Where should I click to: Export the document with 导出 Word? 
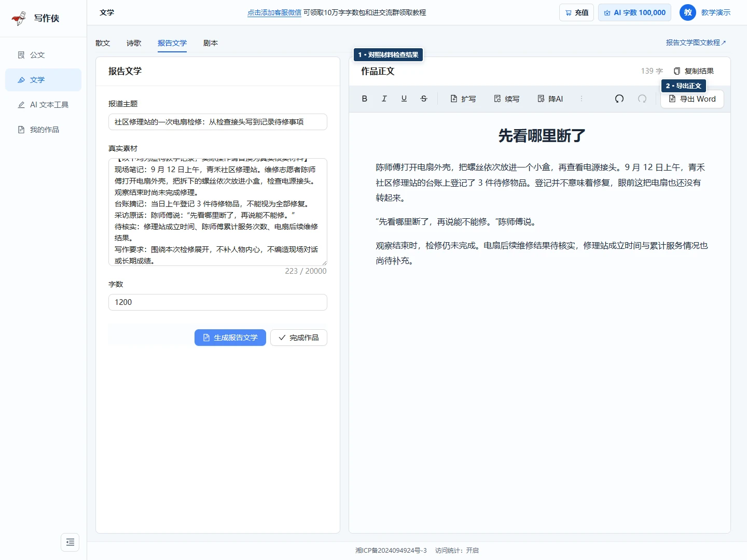693,99
